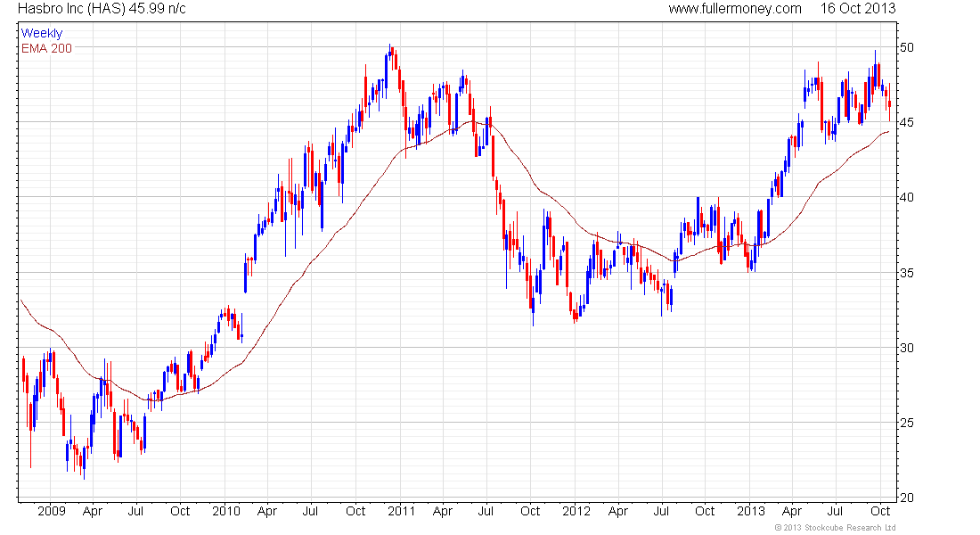Viewport: 980px width, 535px height.
Task: Click the '2009' time axis label
Action: click(x=52, y=511)
